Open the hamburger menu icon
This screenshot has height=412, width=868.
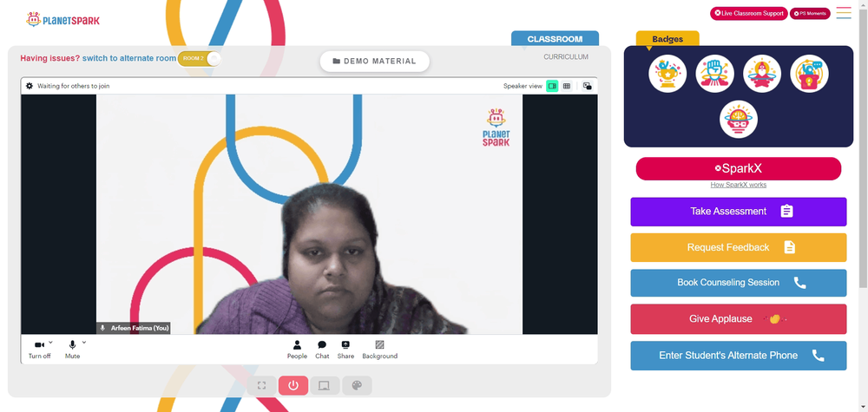pos(844,13)
